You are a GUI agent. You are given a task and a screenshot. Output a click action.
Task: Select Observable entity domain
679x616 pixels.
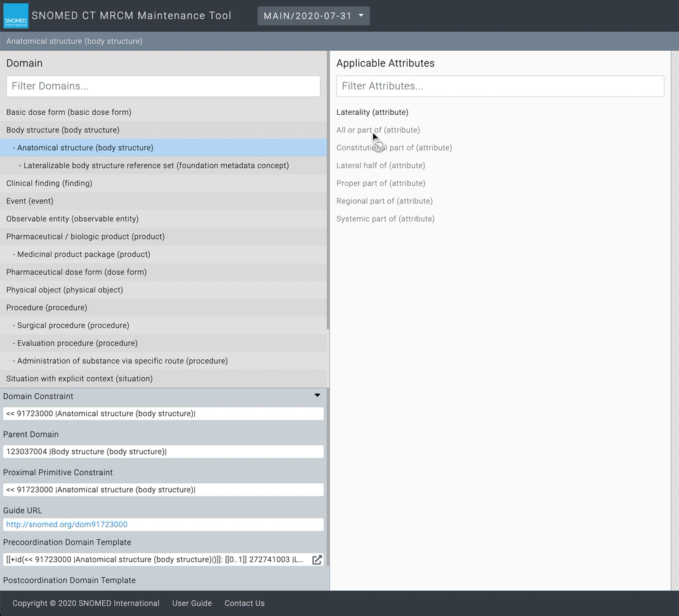click(x=163, y=219)
